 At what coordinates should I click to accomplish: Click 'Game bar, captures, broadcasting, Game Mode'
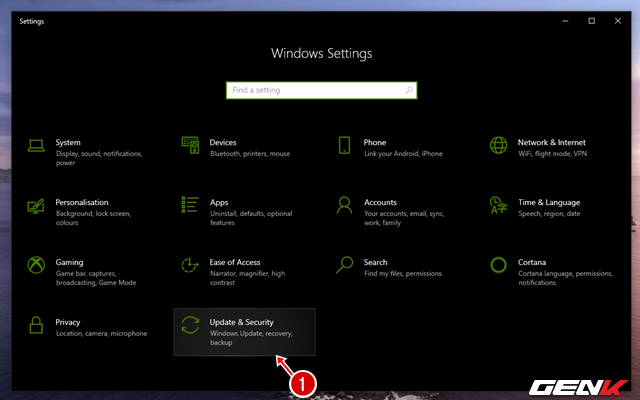click(x=96, y=278)
